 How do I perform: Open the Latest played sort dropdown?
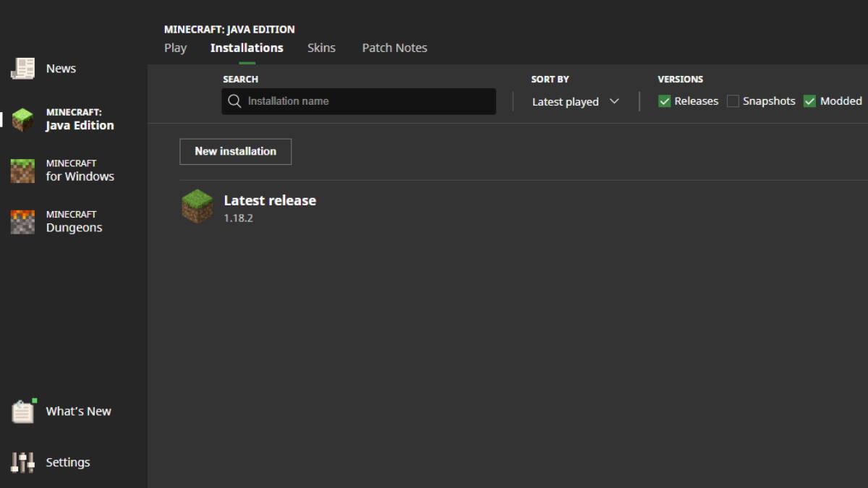point(566,102)
